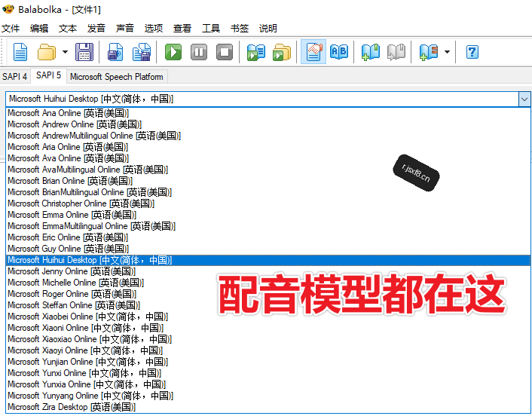Select Microsoft Yunjian Online voice

pyautogui.click(x=268, y=362)
